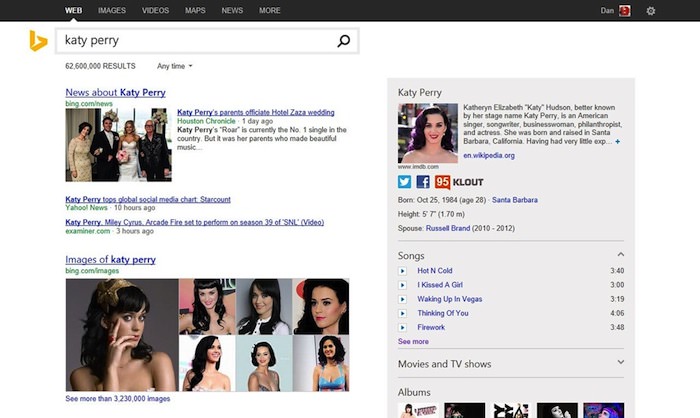The width and height of the screenshot is (700, 418).
Task: Open Katy Perry's Twitter icon
Action: click(405, 182)
